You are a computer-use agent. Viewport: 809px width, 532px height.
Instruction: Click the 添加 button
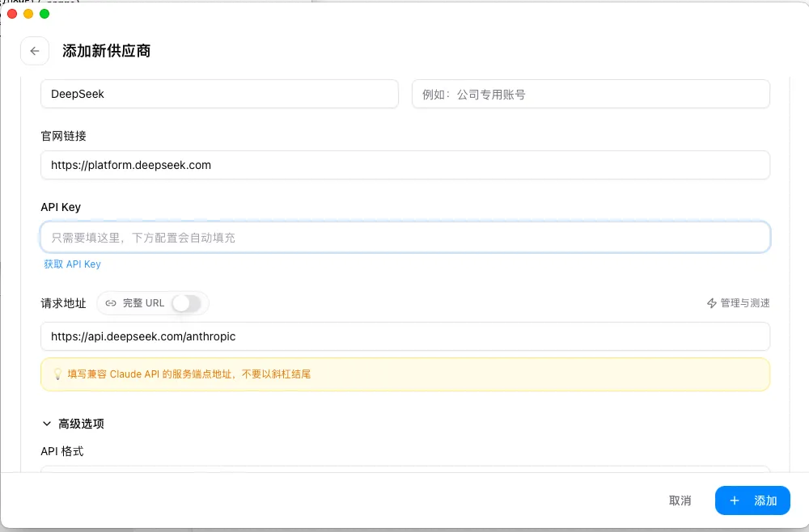(752, 500)
